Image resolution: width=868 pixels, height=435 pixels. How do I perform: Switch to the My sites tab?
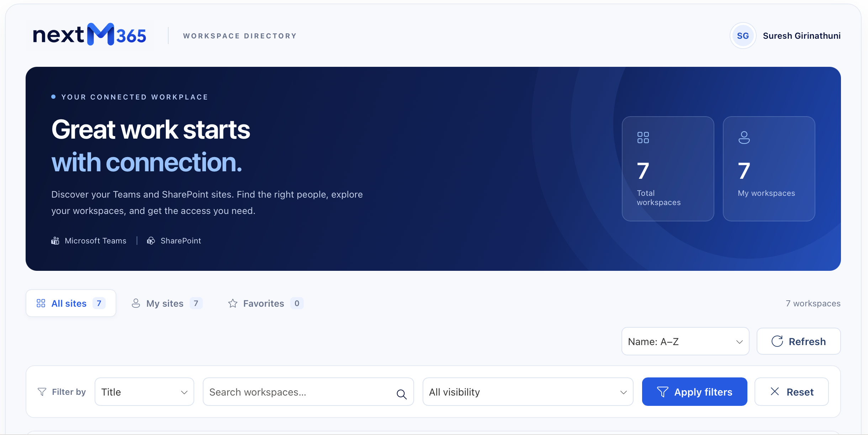tap(167, 303)
